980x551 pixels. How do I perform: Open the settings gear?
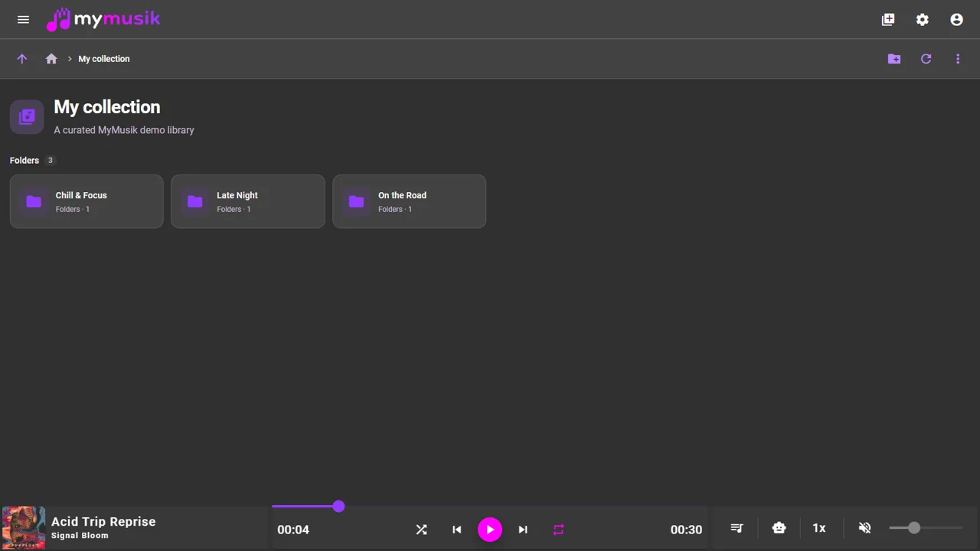click(x=923, y=20)
